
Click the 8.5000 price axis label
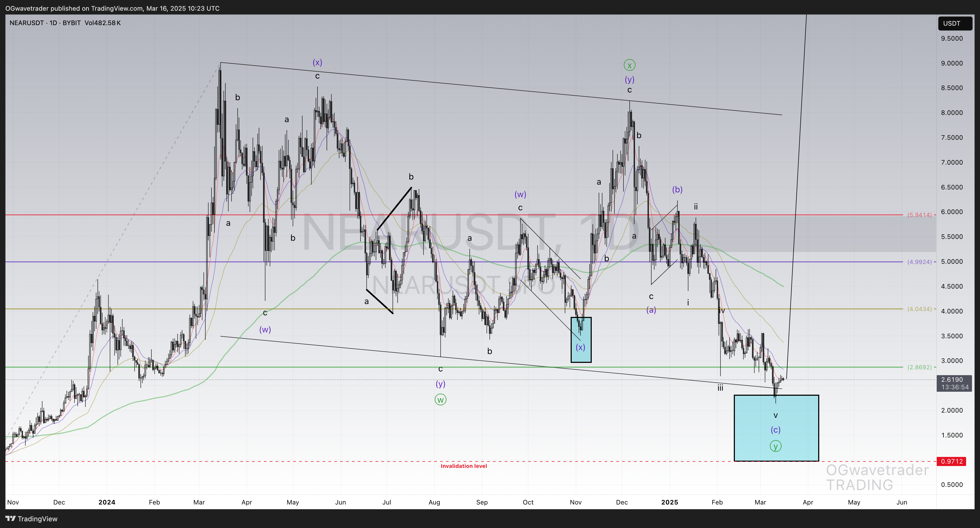pos(952,88)
